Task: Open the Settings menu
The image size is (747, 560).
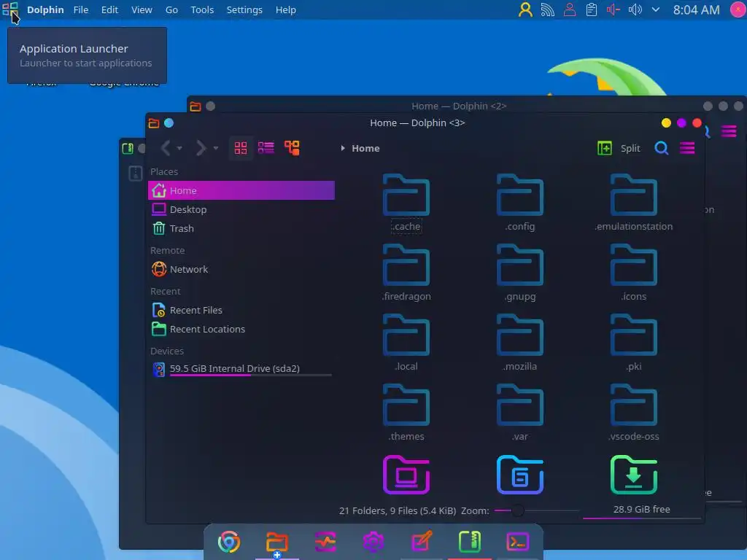Action: point(244,9)
